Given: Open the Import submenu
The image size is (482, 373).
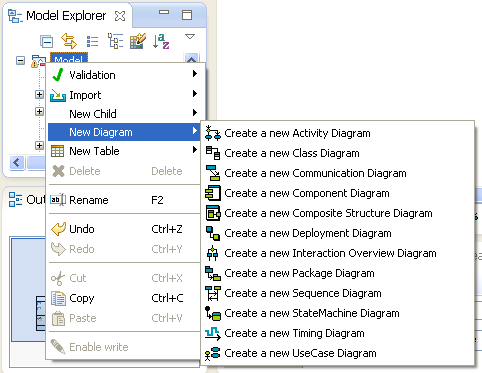Looking at the screenshot, I should pyautogui.click(x=125, y=95).
